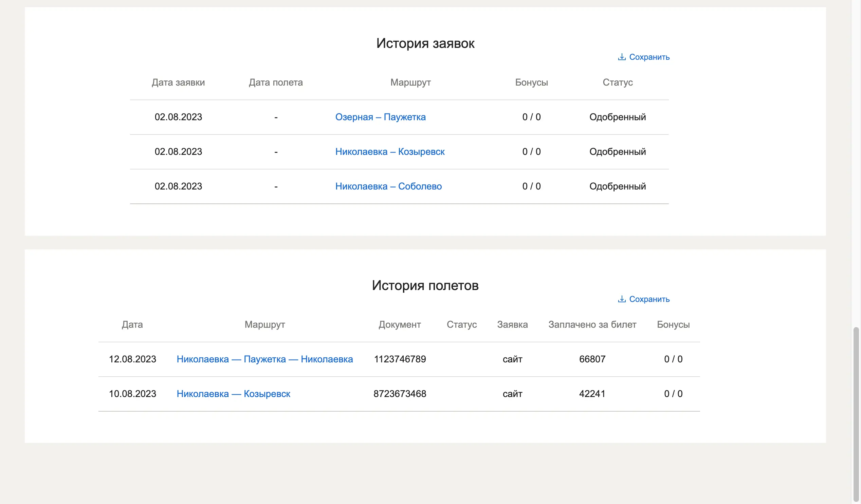Click the Статус header in requests table

(x=618, y=82)
